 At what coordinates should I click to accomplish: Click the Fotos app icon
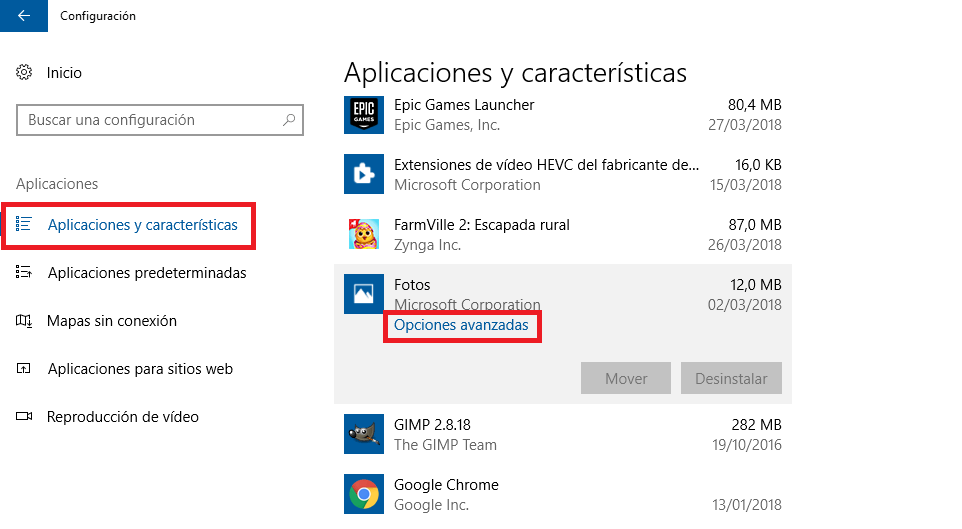tap(364, 294)
